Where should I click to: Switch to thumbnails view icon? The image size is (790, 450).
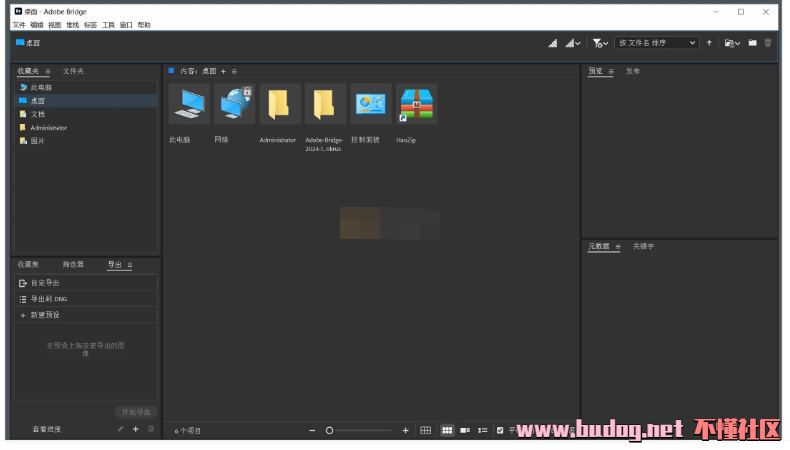point(447,431)
